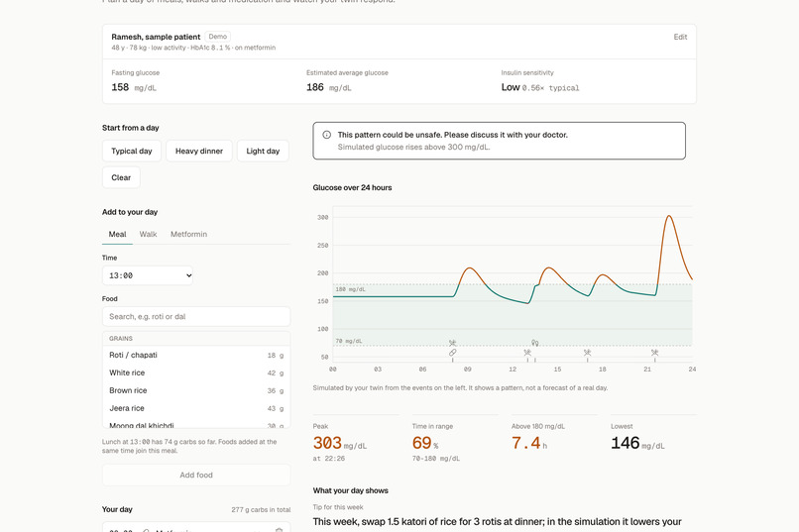Click the 'What your day shows' heading

(351, 490)
